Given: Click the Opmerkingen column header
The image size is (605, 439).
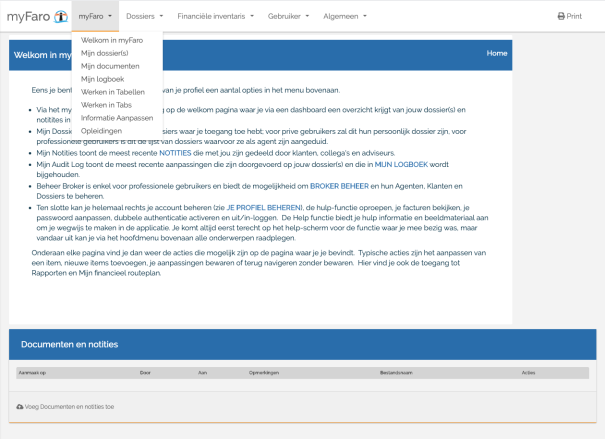Looking at the screenshot, I should tap(264, 373).
